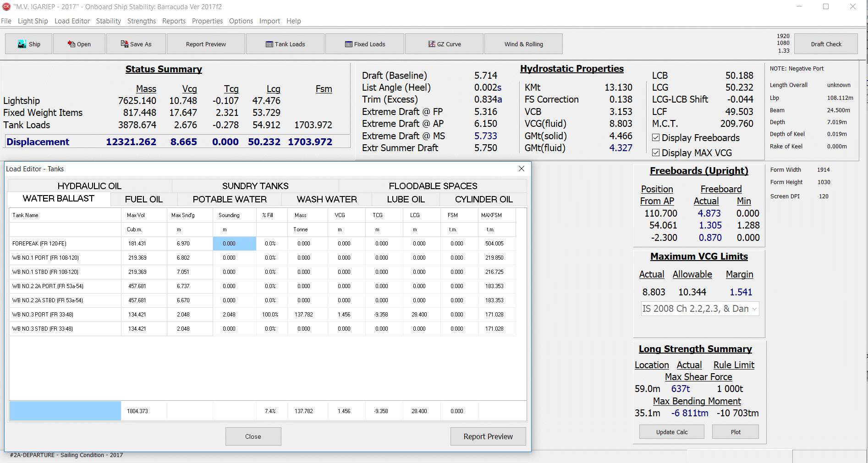The width and height of the screenshot is (868, 463).
Task: Click the Ship icon in the toolbar
Action: (x=22, y=44)
